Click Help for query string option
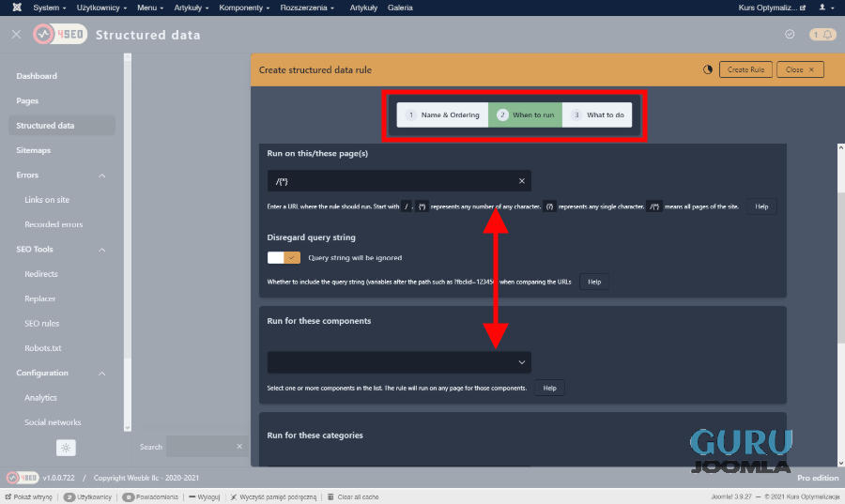The width and height of the screenshot is (845, 504). tap(594, 282)
